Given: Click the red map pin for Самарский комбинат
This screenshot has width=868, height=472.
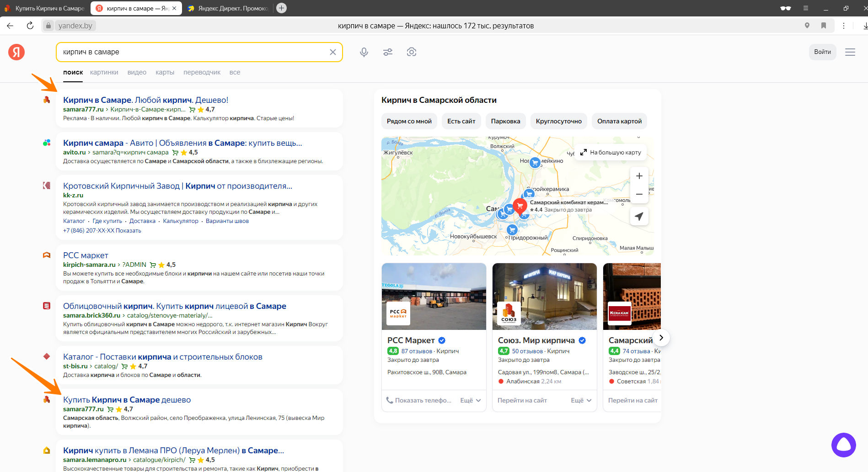Looking at the screenshot, I should [520, 206].
